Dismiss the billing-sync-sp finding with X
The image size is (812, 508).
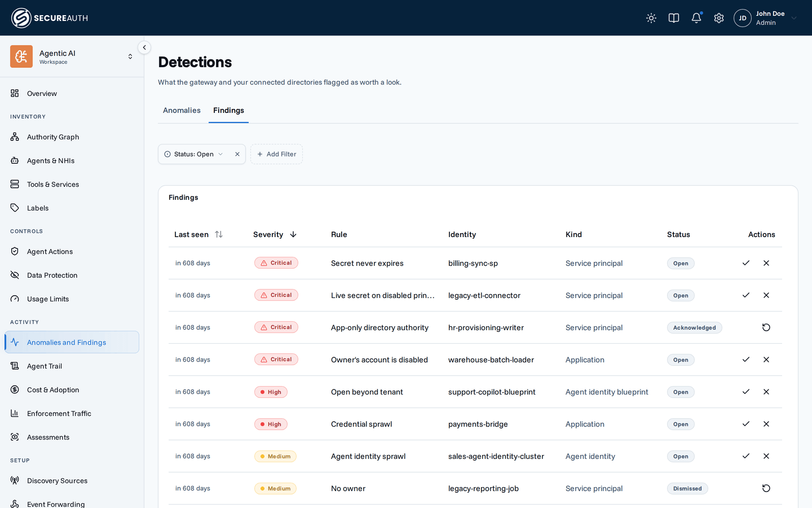click(x=766, y=263)
